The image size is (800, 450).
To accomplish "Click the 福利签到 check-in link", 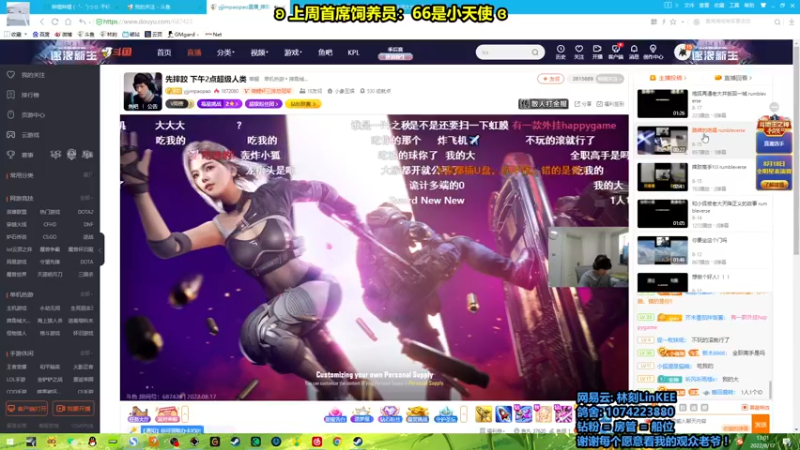I will 611,104.
